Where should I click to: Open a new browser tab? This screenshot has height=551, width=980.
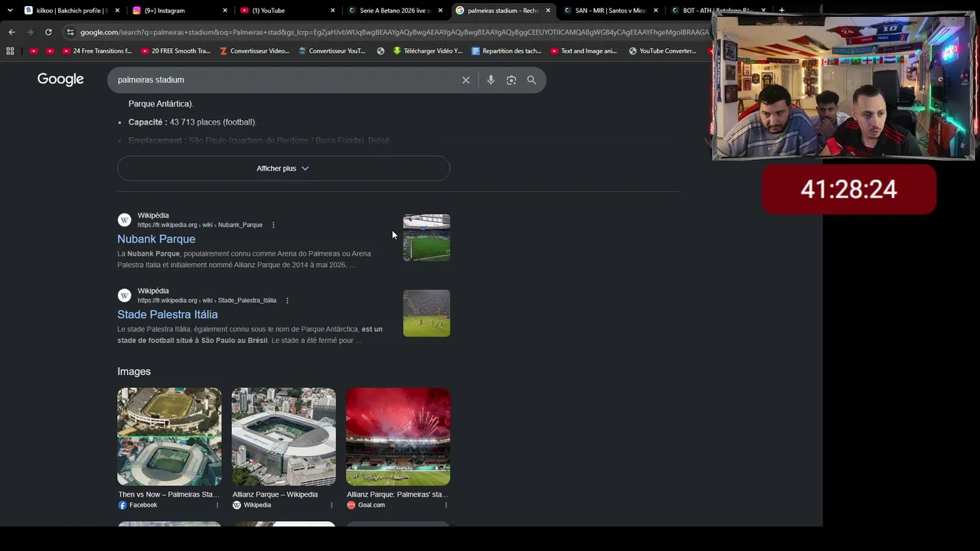[782, 11]
